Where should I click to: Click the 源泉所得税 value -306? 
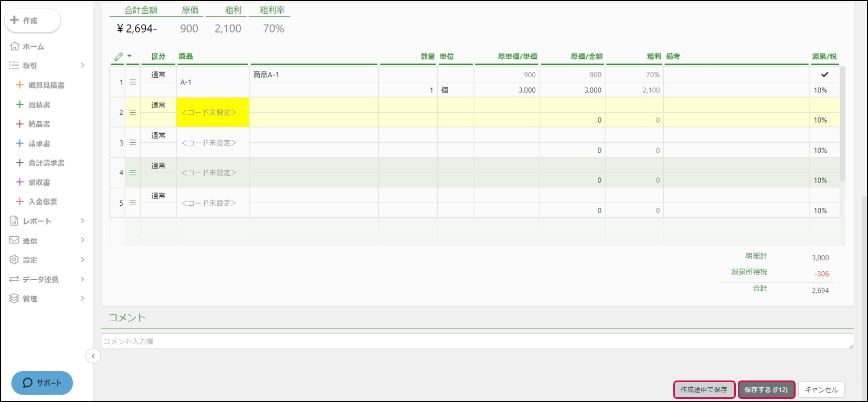point(821,274)
